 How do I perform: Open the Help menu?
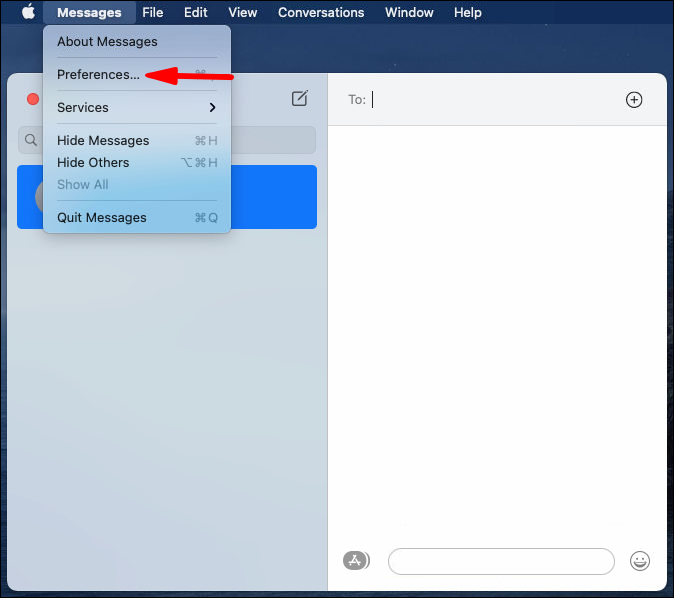click(468, 12)
